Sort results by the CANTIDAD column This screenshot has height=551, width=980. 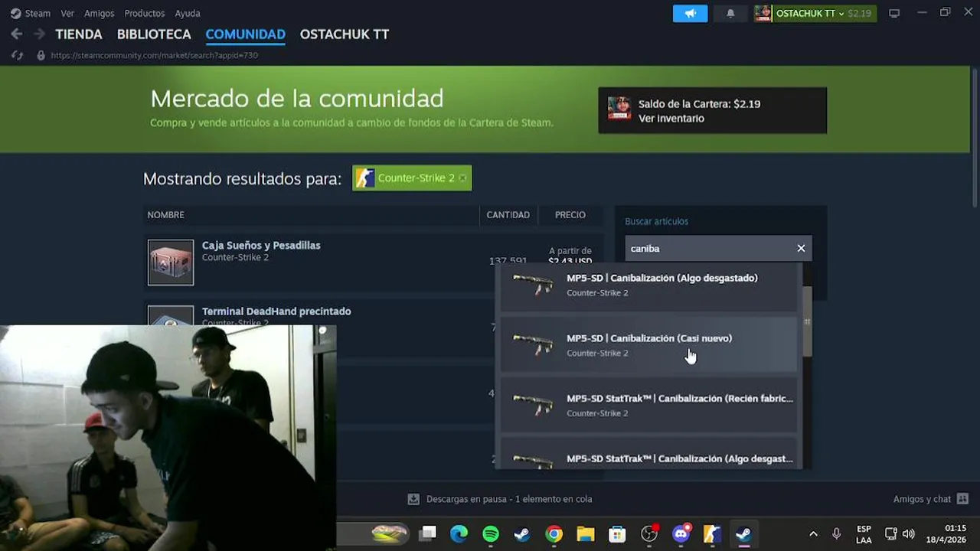pyautogui.click(x=508, y=215)
